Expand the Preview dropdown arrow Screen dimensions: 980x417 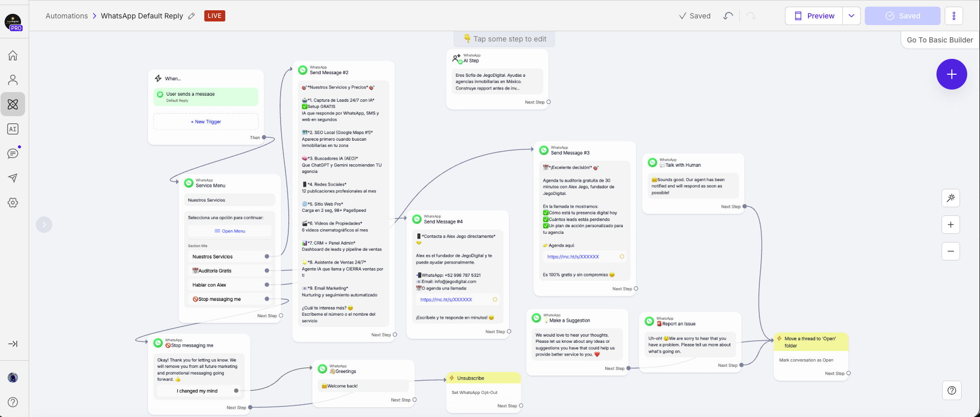(x=851, y=16)
